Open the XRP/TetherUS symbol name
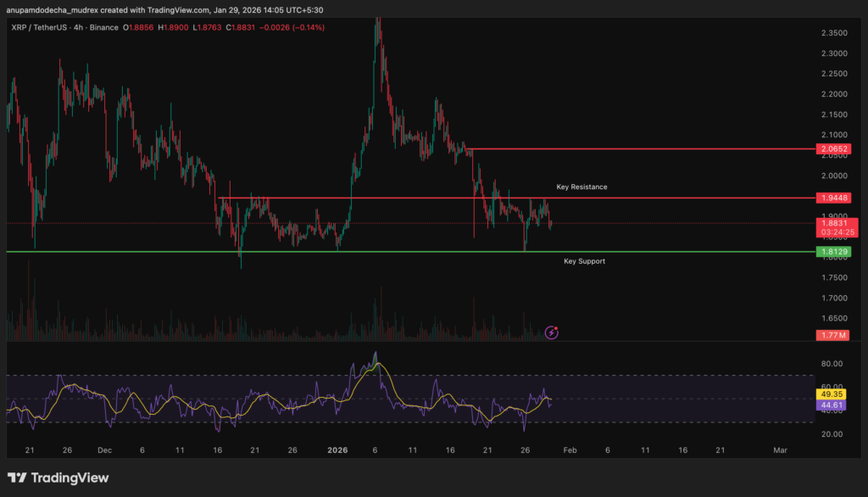The width and height of the screenshot is (868, 497). [38, 26]
